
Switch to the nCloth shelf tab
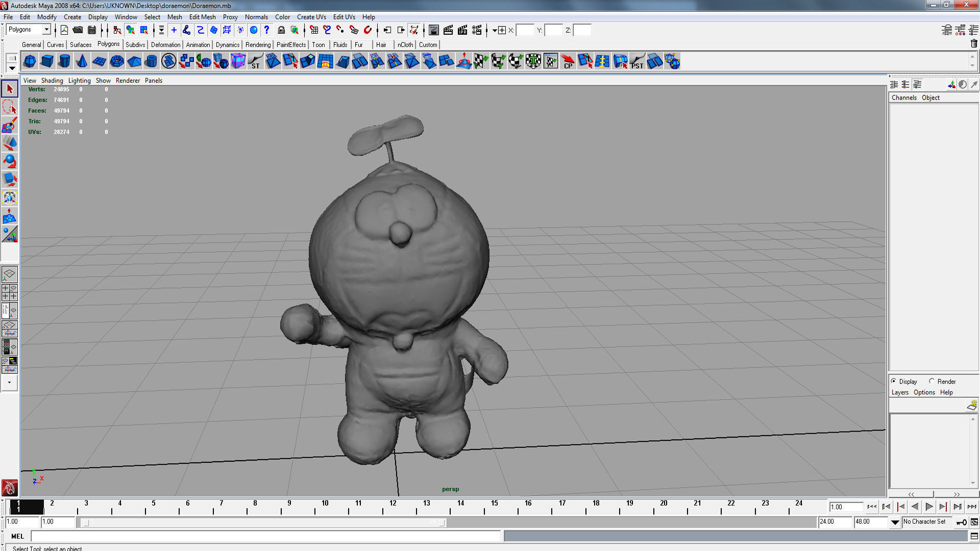click(x=405, y=45)
